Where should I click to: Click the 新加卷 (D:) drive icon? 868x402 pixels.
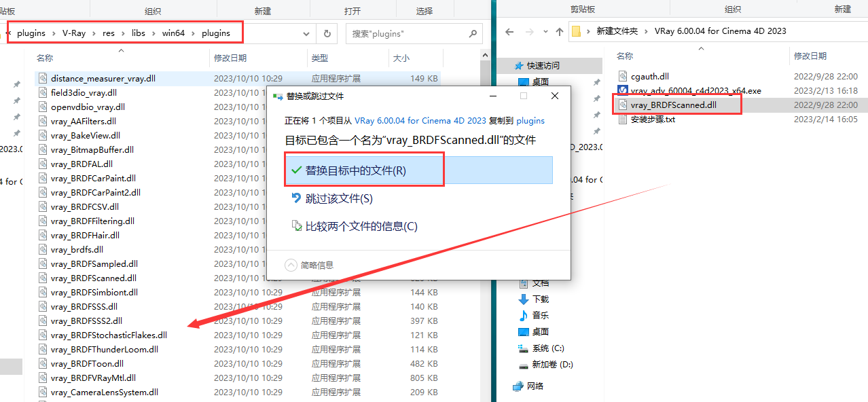(x=523, y=365)
